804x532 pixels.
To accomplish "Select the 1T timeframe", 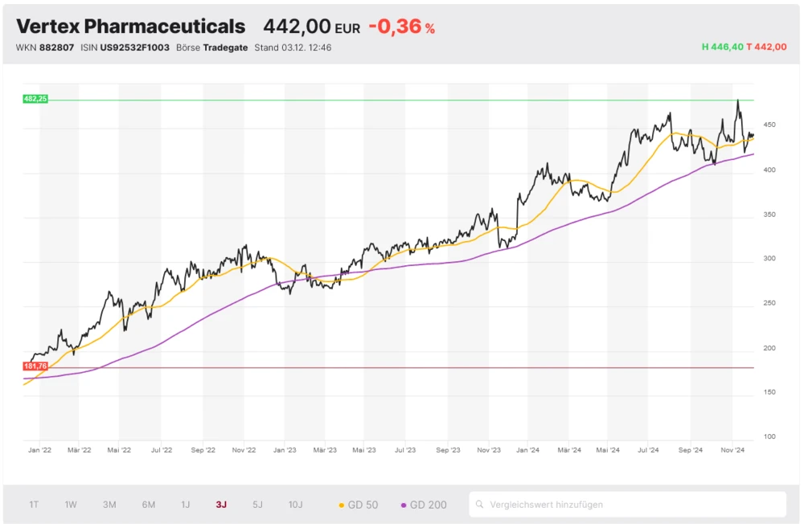I will click(x=33, y=505).
